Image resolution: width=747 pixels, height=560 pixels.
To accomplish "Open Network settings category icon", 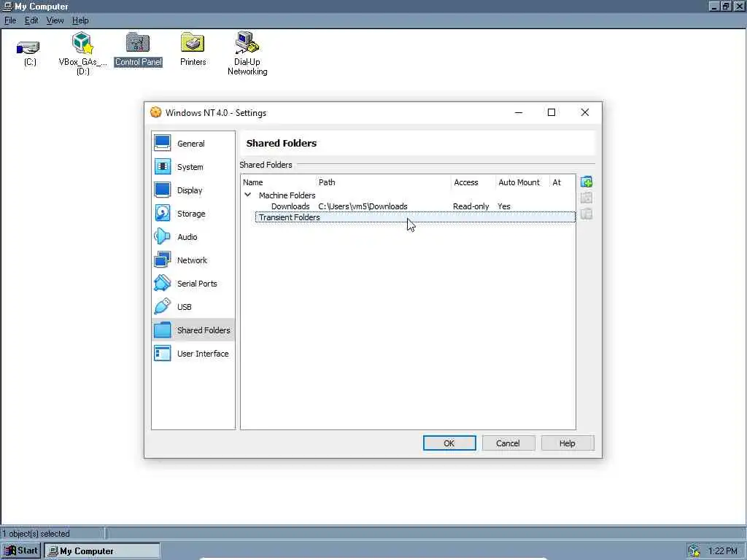I will [x=163, y=260].
